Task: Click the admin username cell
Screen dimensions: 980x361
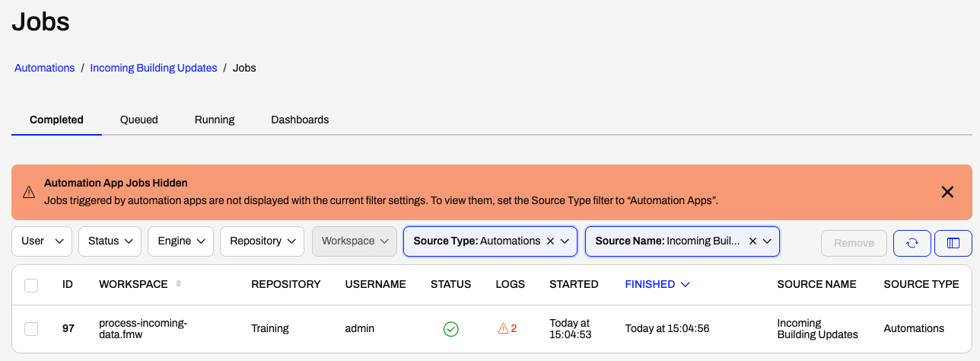Action: [360, 329]
